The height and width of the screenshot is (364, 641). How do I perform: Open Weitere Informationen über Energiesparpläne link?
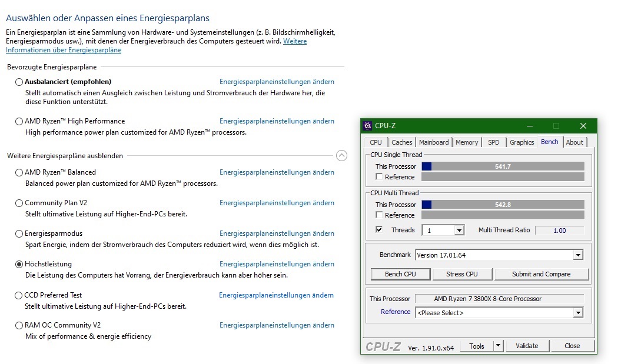(64, 50)
